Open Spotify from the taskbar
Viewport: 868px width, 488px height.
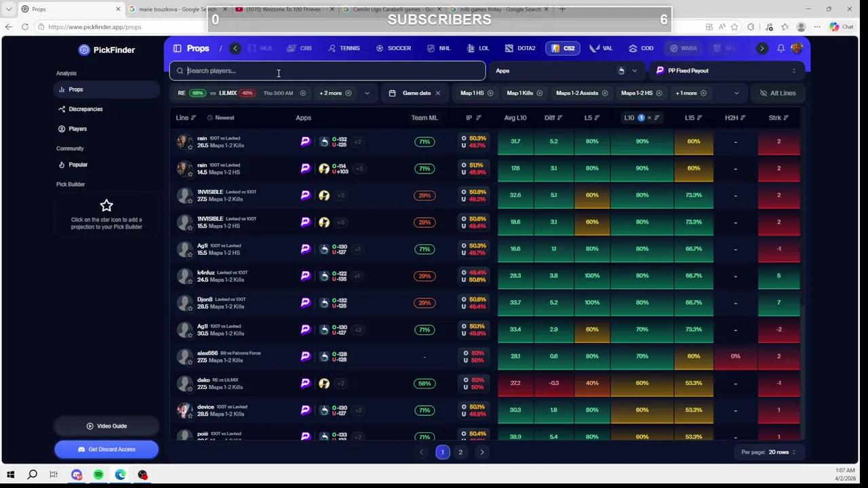98,475
